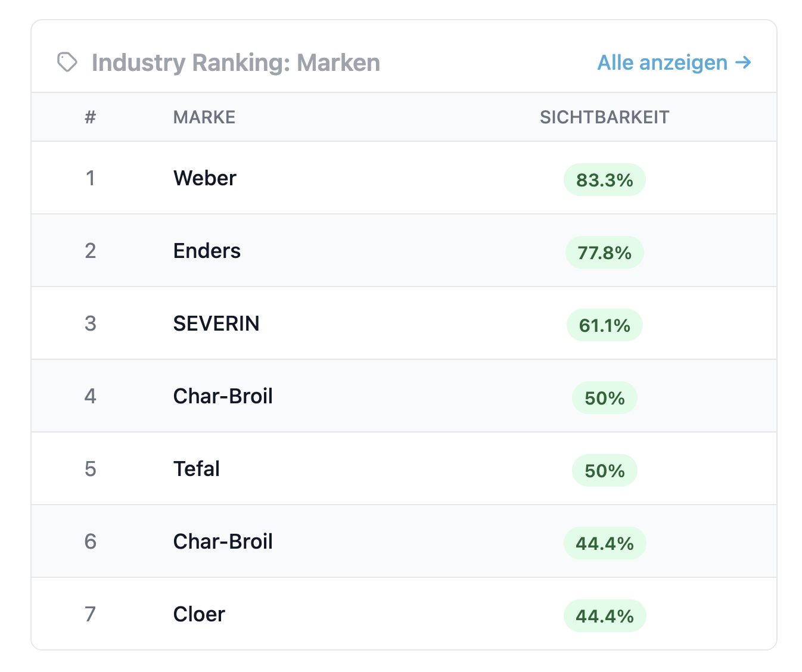Click the 77.8% visibility badge
Viewport: 802px width, 672px height.
tap(604, 253)
